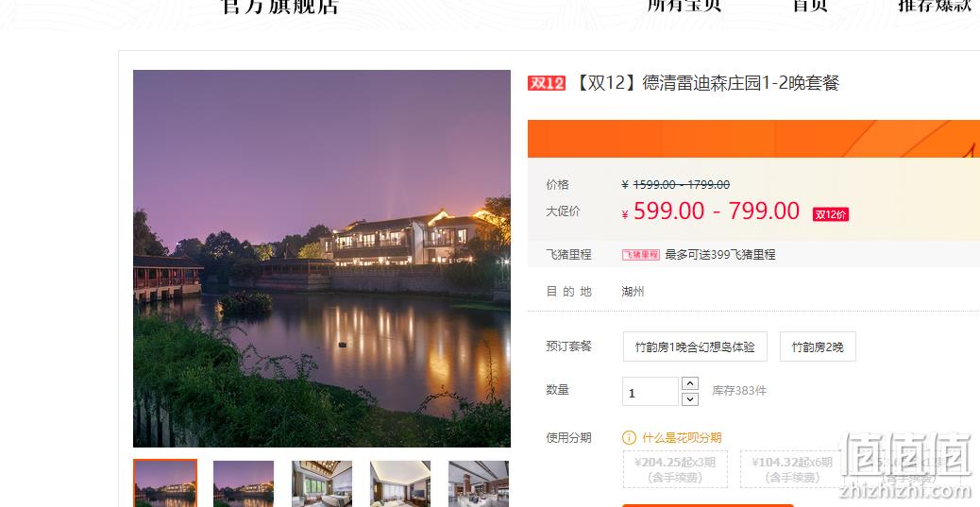Click the info icon beside 什么是花呗分期
Screen dimensions: 980x507
[630, 438]
